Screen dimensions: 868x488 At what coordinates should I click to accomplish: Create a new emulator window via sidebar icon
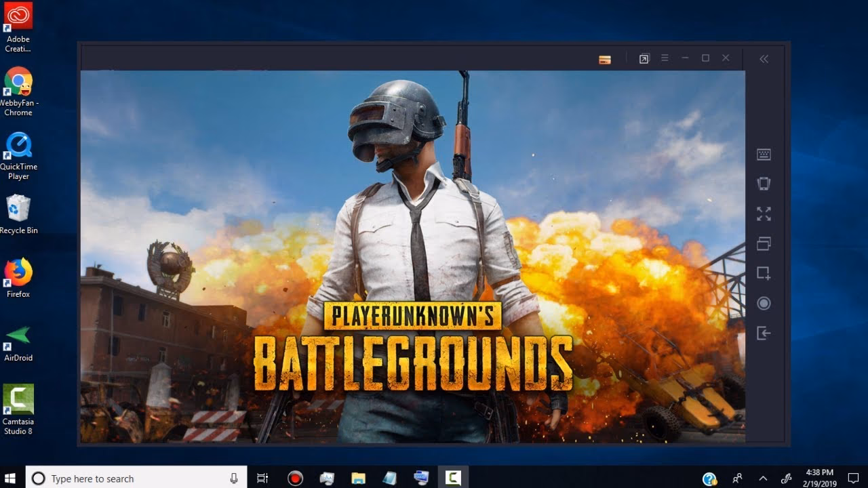point(764,274)
